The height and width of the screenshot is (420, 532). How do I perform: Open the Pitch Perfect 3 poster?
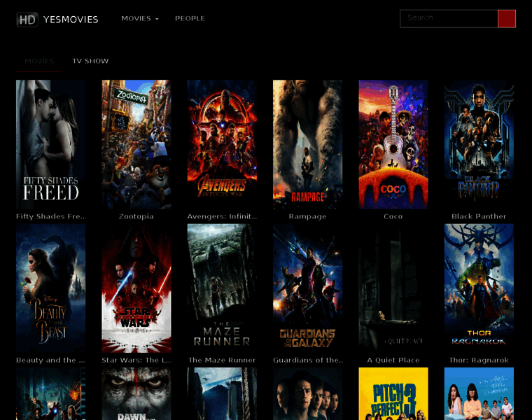pyautogui.click(x=393, y=393)
